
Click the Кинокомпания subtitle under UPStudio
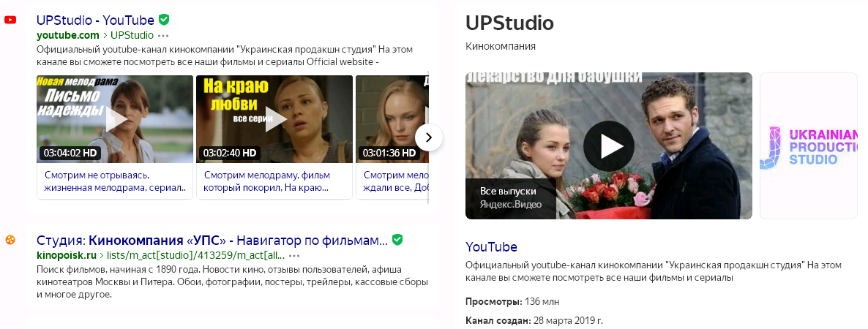tap(501, 47)
